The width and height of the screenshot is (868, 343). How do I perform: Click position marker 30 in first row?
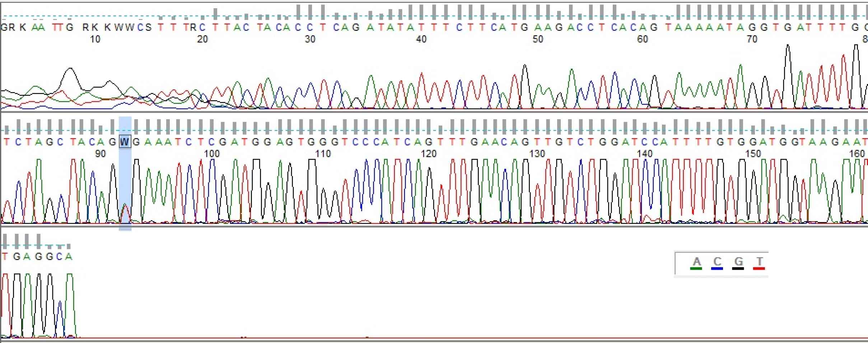310,39
